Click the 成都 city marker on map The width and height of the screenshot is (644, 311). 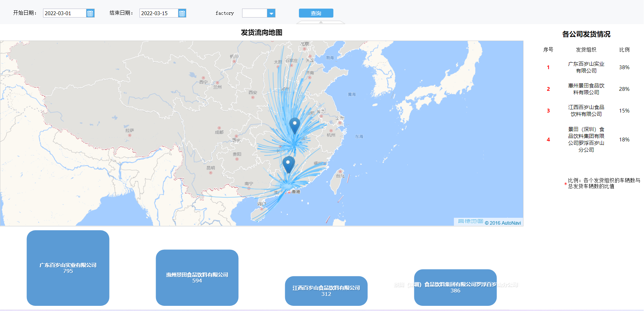click(x=219, y=128)
